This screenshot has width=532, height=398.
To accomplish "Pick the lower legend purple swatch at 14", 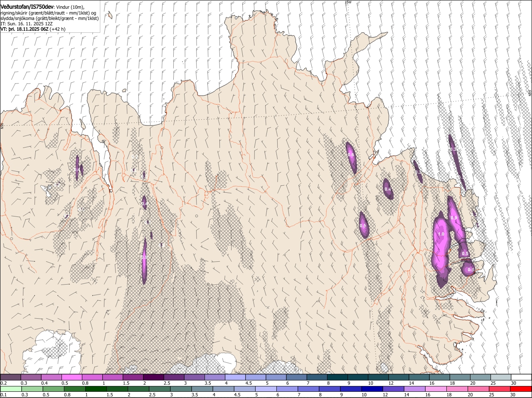I will (414, 389).
